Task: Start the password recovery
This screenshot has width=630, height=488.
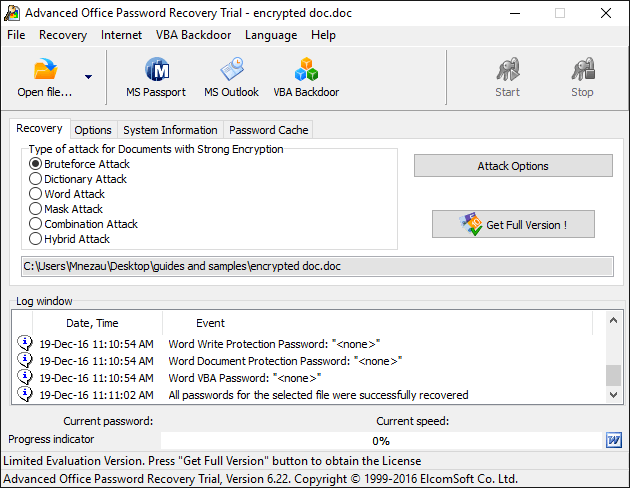Action: [507, 78]
